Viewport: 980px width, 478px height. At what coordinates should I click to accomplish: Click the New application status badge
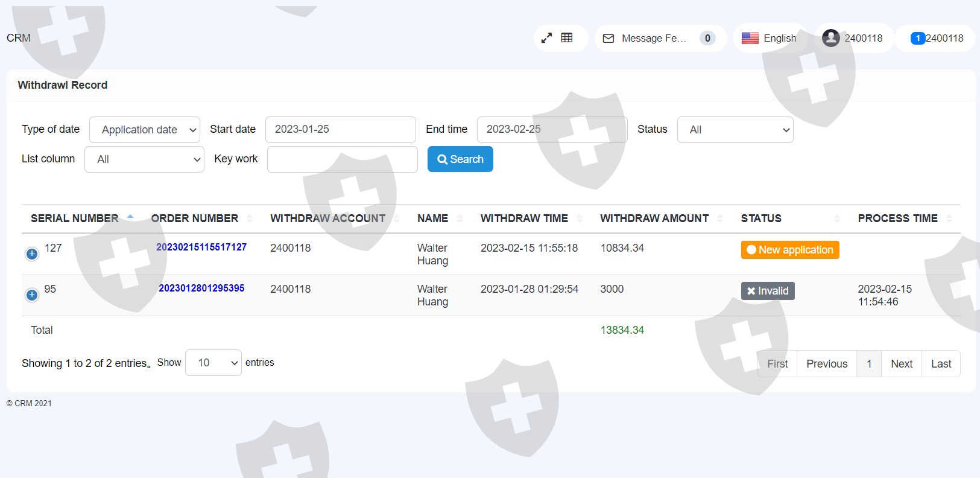(x=790, y=250)
